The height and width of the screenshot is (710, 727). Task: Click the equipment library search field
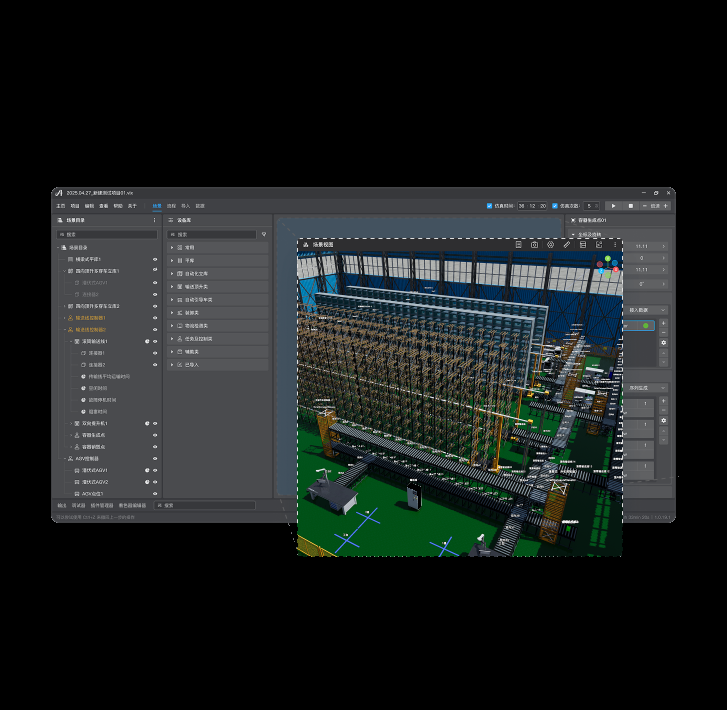pyautogui.click(x=212, y=235)
